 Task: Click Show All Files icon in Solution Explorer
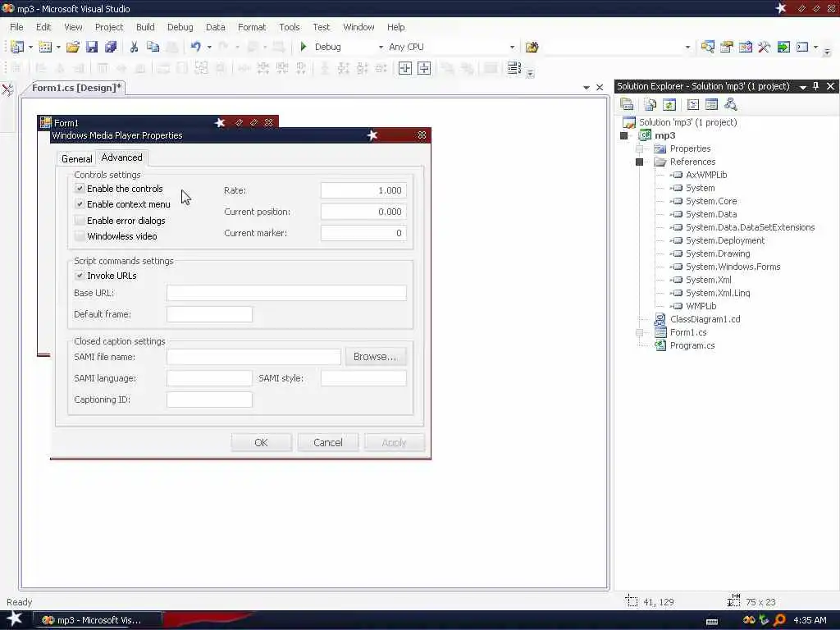(x=651, y=104)
